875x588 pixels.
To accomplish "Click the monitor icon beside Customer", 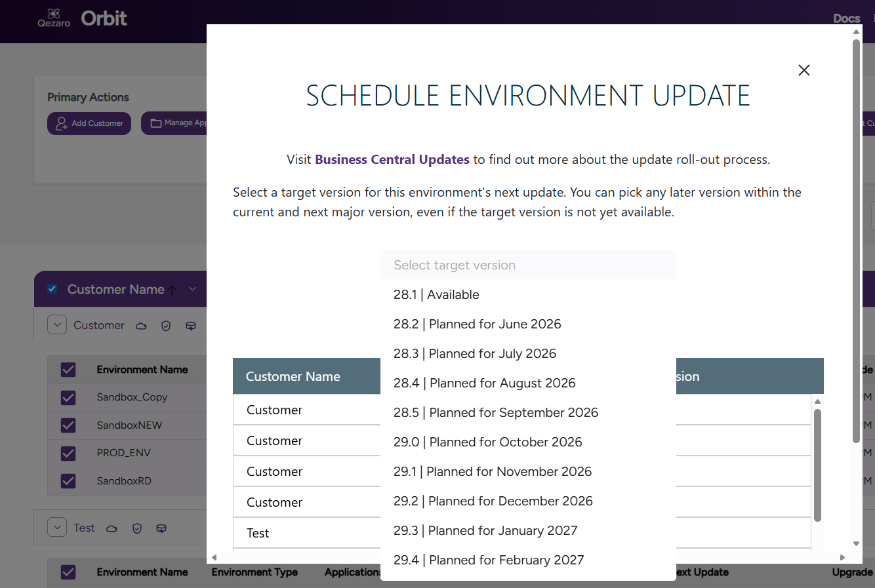I will click(x=191, y=326).
